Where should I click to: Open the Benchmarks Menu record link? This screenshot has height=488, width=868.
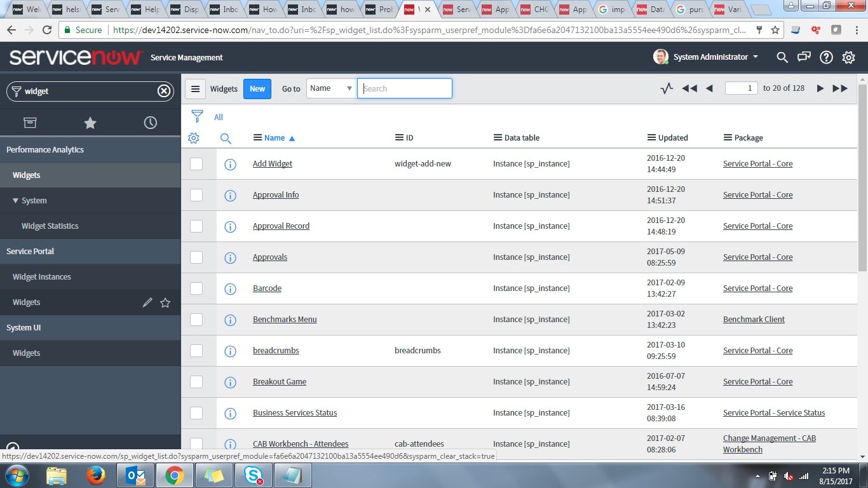click(x=285, y=320)
